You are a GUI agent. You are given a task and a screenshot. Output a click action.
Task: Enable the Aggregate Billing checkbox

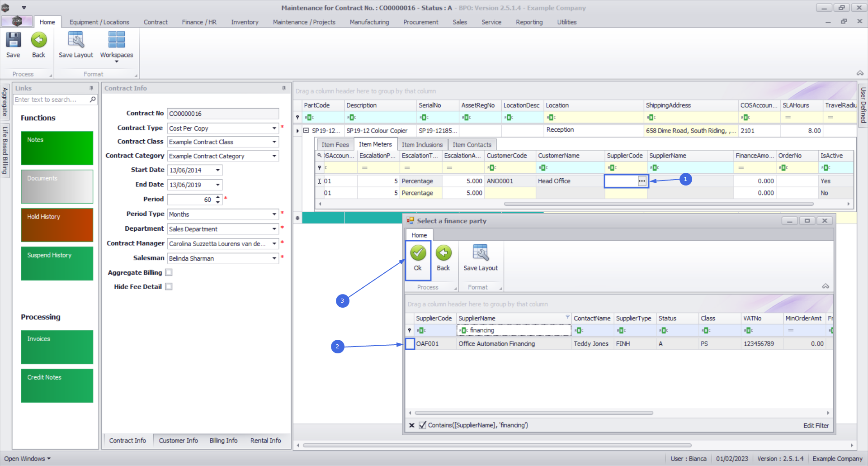[169, 272]
